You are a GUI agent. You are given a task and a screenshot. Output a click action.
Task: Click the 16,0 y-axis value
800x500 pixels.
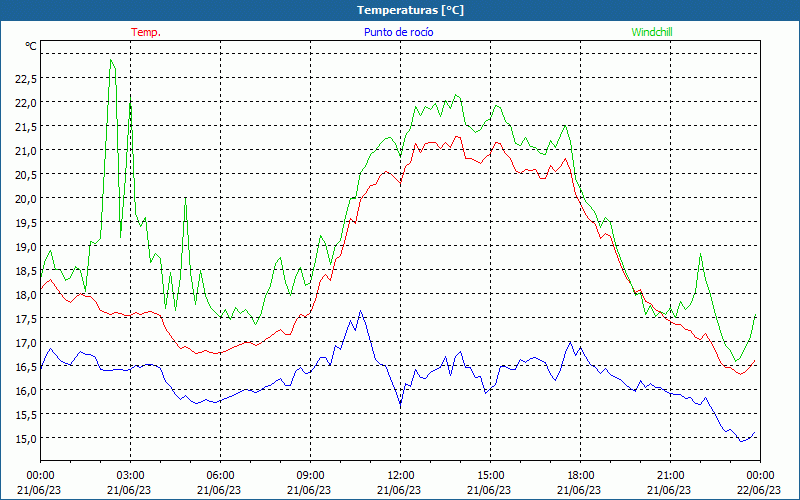[x=26, y=390]
